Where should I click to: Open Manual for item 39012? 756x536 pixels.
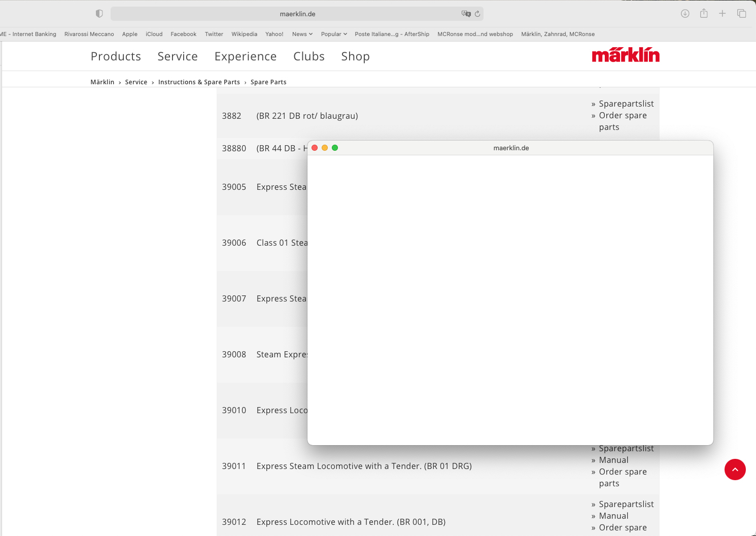(613, 516)
